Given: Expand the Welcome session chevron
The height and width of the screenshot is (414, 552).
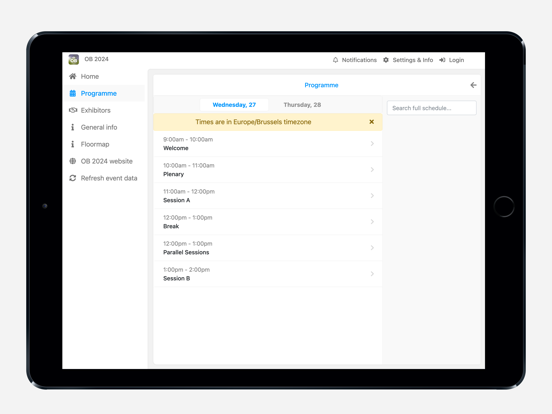Looking at the screenshot, I should coord(372,144).
